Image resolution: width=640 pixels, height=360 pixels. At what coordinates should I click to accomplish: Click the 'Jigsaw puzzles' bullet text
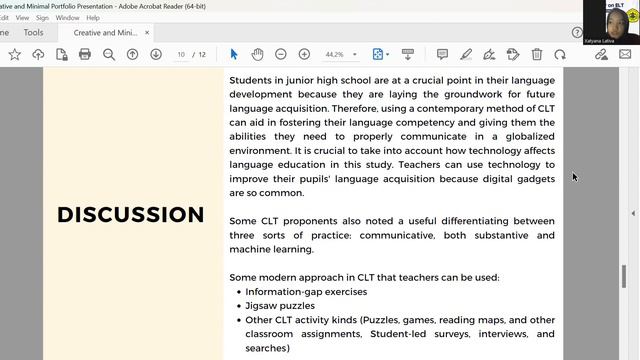(280, 306)
